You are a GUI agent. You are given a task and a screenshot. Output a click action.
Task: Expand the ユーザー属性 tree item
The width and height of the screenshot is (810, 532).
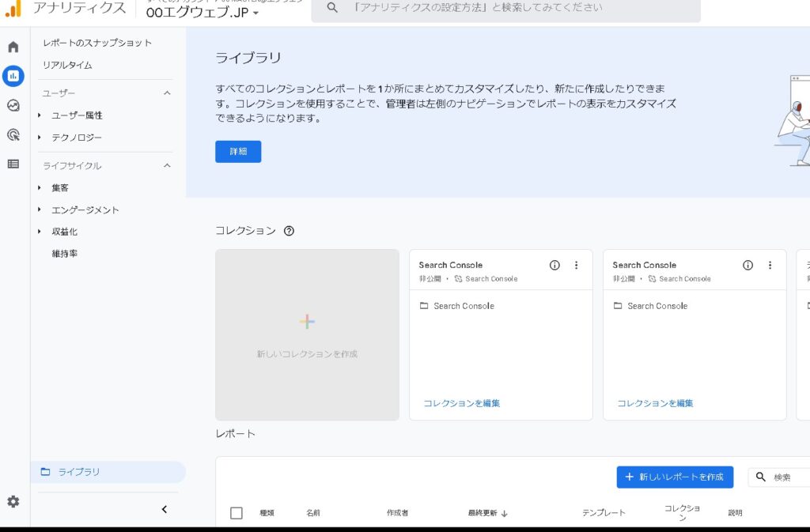(40, 115)
